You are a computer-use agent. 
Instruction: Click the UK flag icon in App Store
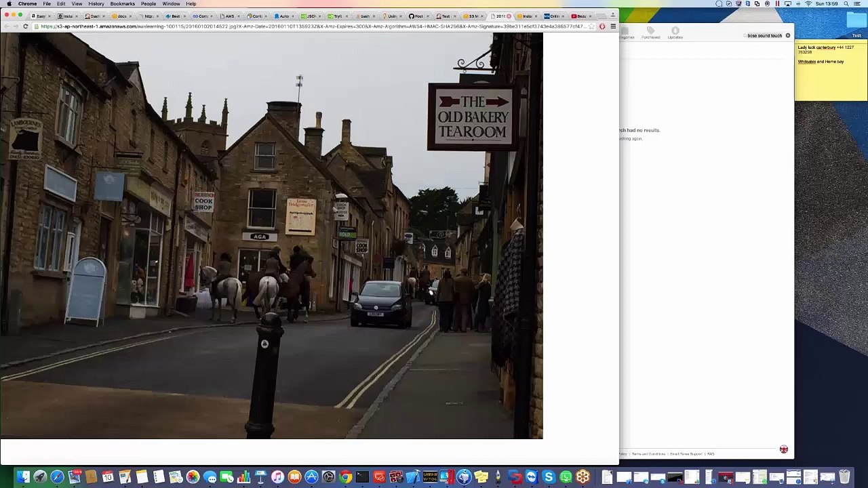click(783, 449)
